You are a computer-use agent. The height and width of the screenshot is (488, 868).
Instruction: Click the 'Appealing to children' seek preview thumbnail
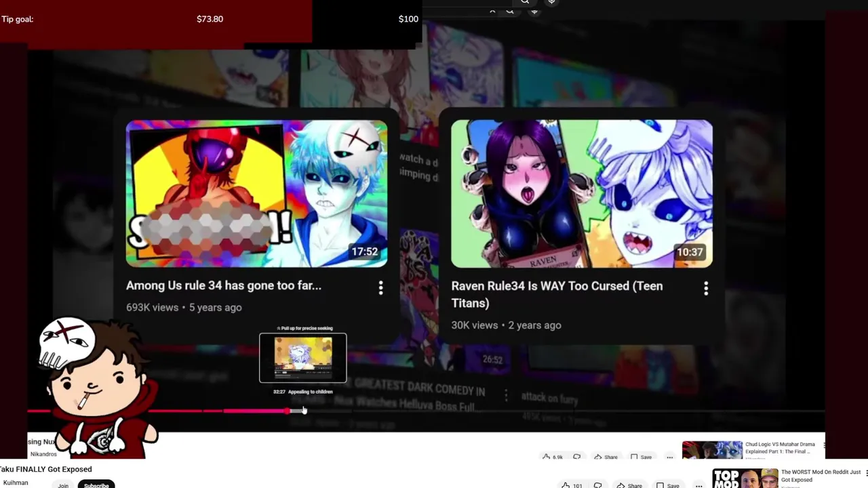tap(303, 358)
